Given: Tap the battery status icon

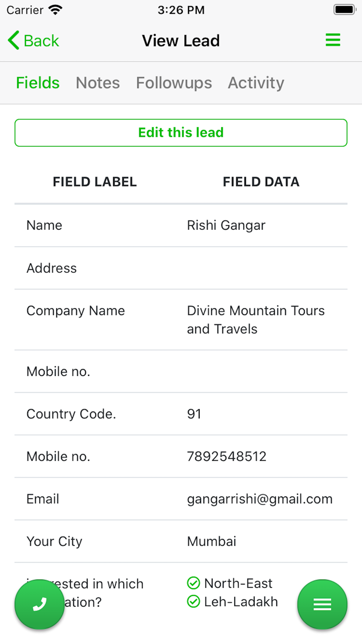Looking at the screenshot, I should click(344, 10).
